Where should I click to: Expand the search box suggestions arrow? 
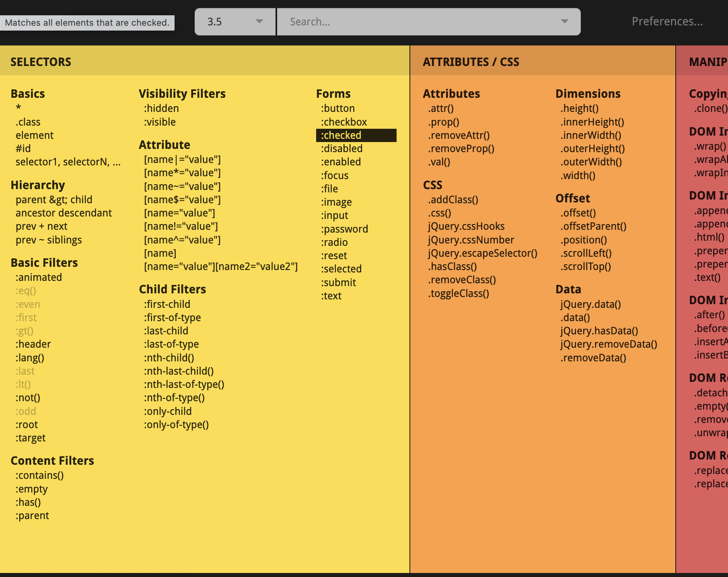point(565,22)
